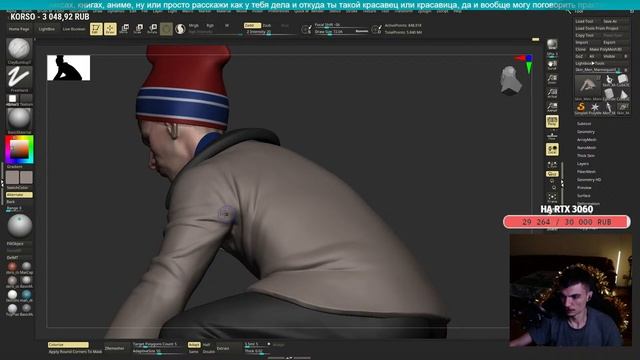This screenshot has height=360, width=640.
Task: Click the large material sphere above FillObject
Action: click(19, 226)
